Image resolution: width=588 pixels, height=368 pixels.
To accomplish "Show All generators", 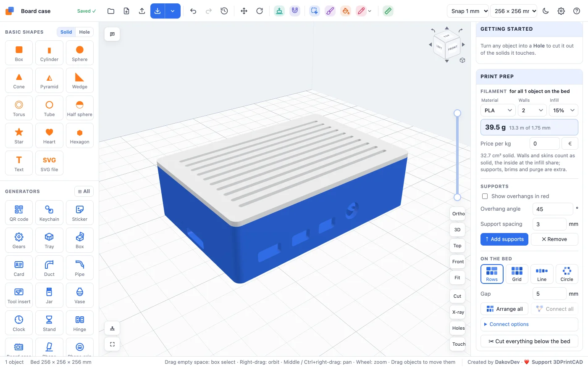I will (84, 191).
